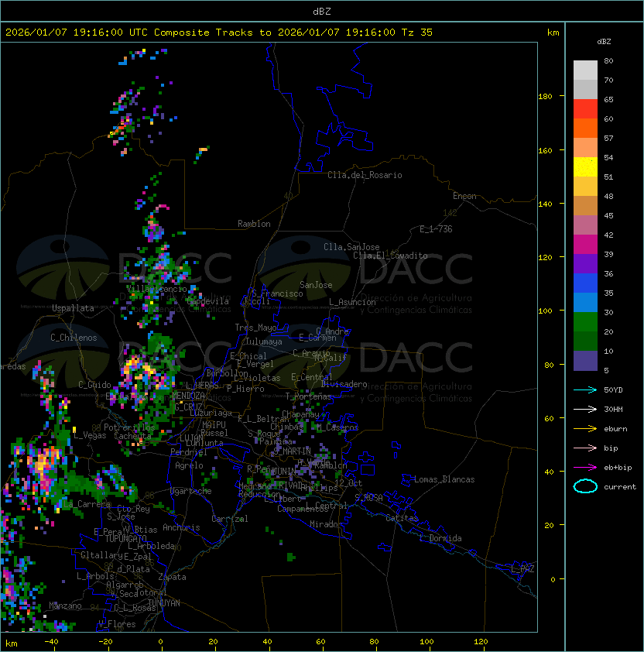Select the indigo 5-10 dBZ swatch
The height and width of the screenshot is (652, 644).
click(x=585, y=360)
